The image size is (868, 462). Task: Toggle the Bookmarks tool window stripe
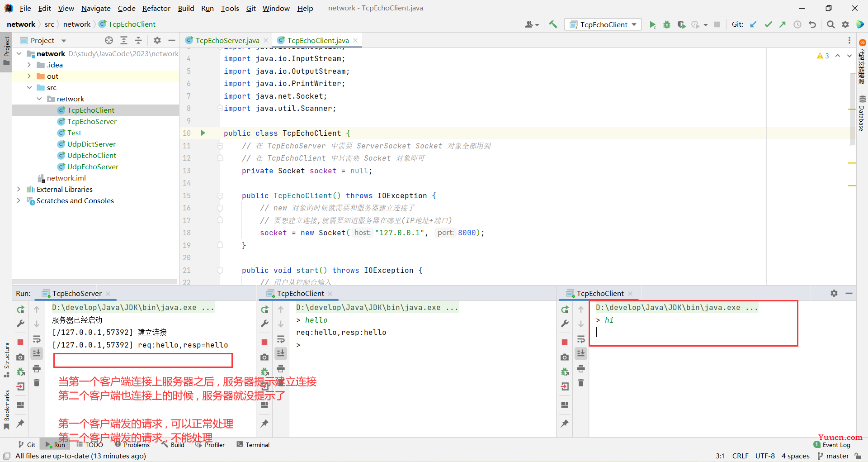(6, 410)
